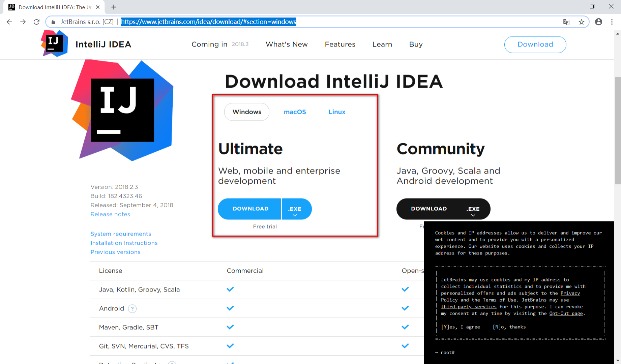
Task: Click the Community edition heading
Action: [x=441, y=149]
